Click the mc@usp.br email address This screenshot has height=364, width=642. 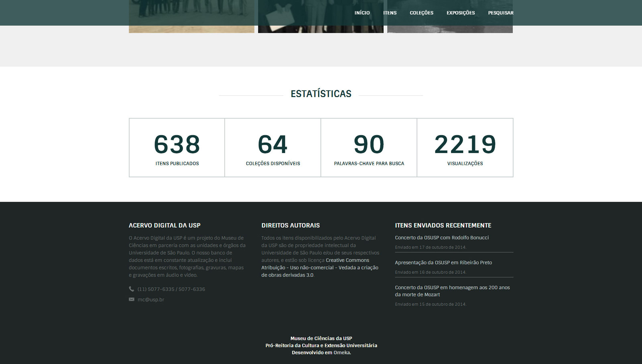tap(151, 299)
